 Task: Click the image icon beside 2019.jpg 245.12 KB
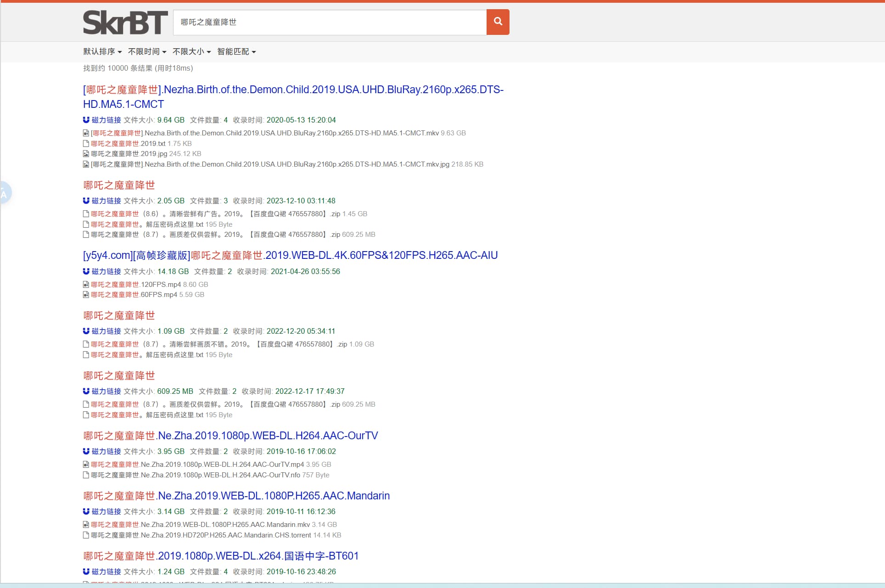click(x=86, y=154)
